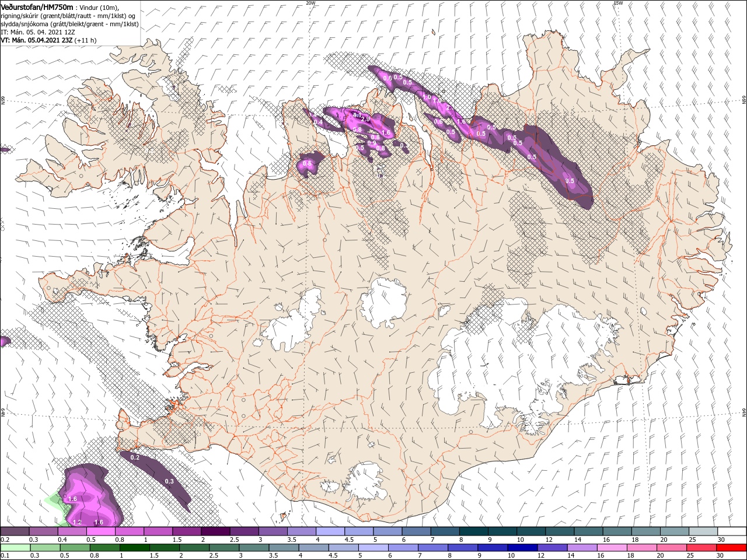
Task: Click the rigning/skúrir legend description line
Action: [x=68, y=15]
